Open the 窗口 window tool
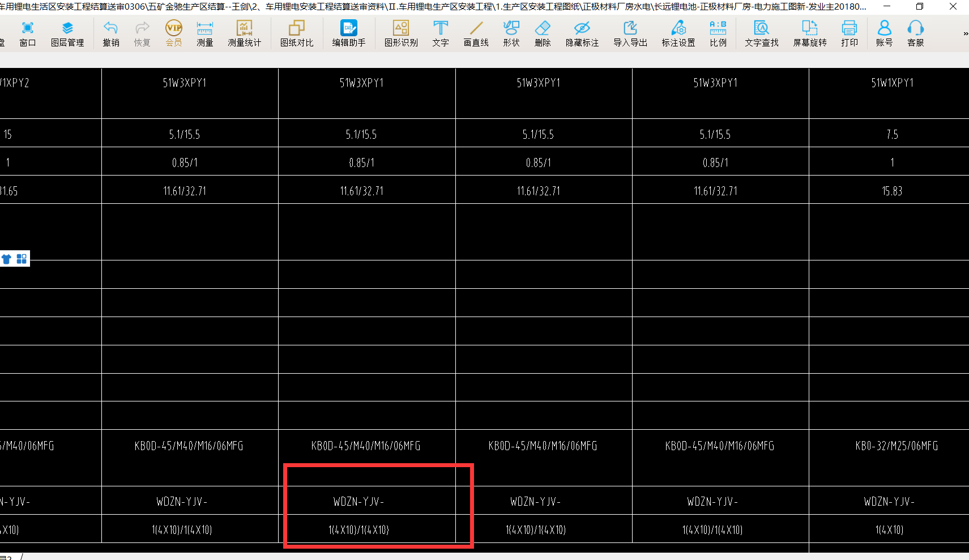The width and height of the screenshot is (969, 560). 27,33
